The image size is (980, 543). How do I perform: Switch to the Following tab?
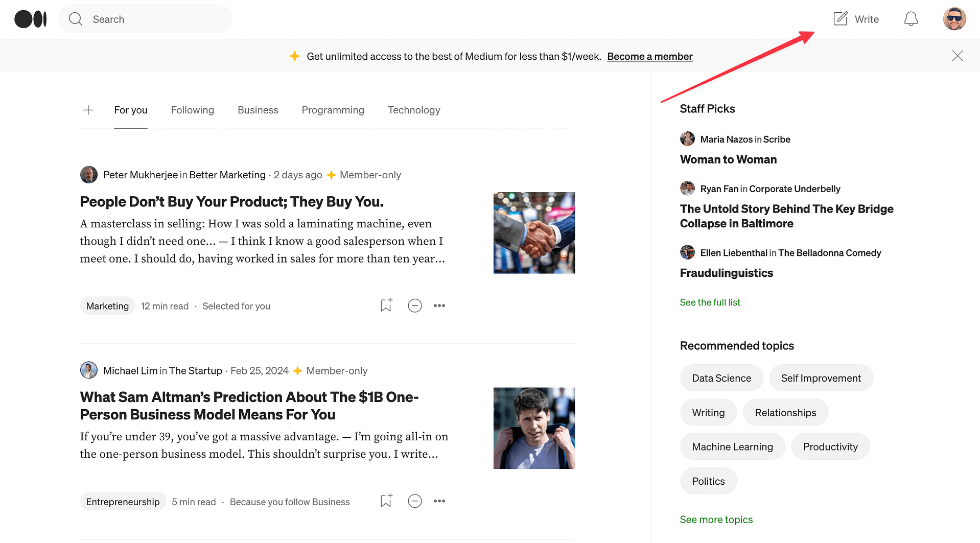click(192, 110)
